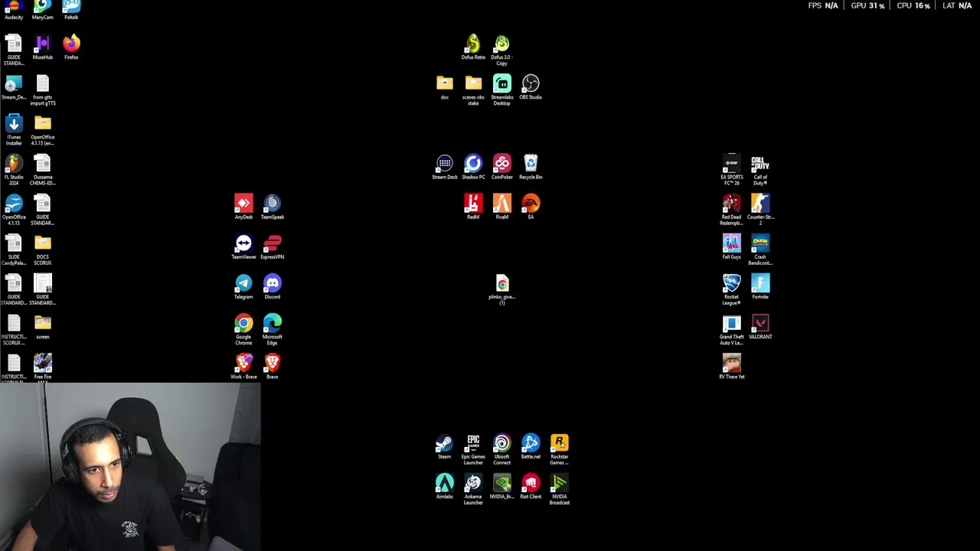Open NVIDIA Broadcast shortcut
Viewport: 980px width, 551px height.
tap(559, 489)
